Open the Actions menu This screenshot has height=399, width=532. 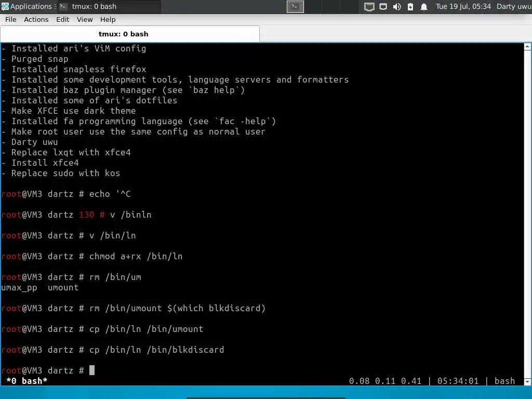tap(36, 20)
